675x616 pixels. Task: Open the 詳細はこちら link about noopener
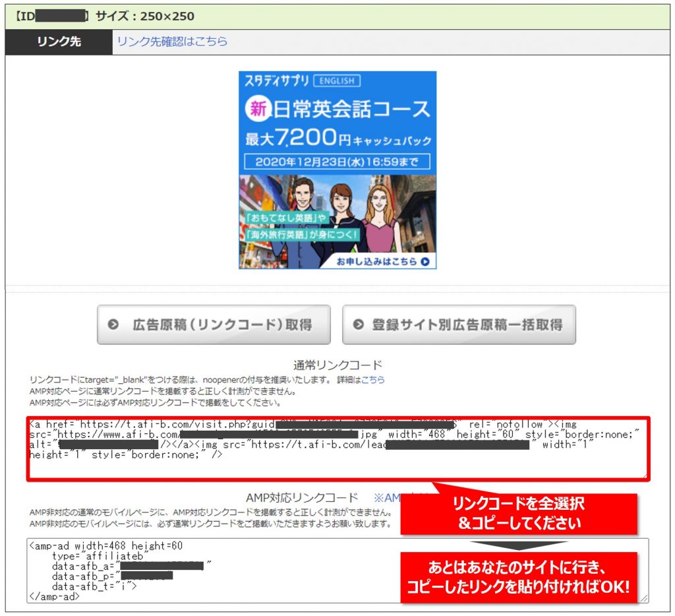(x=372, y=380)
